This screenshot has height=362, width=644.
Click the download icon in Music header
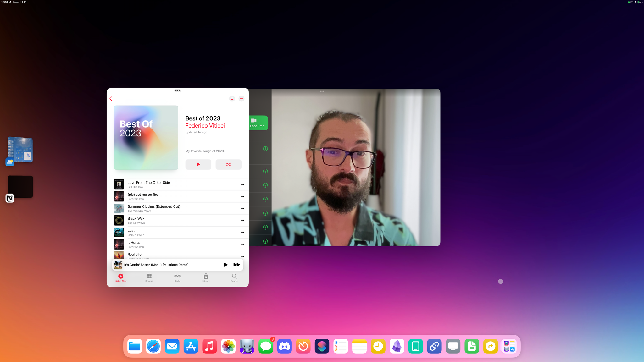coord(232,98)
